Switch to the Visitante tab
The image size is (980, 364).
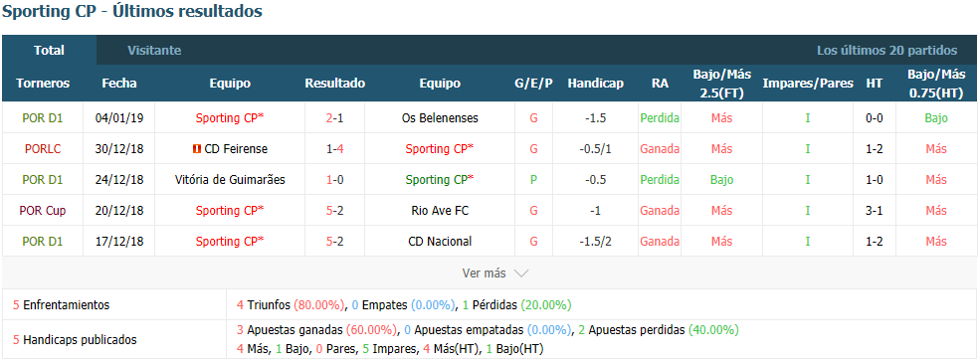154,51
